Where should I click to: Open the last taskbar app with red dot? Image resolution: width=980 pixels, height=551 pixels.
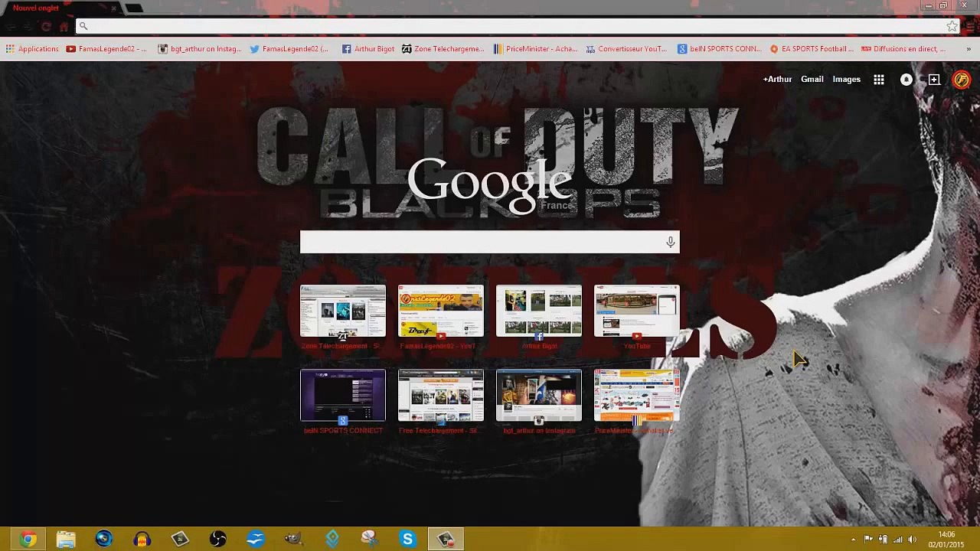[x=446, y=540]
